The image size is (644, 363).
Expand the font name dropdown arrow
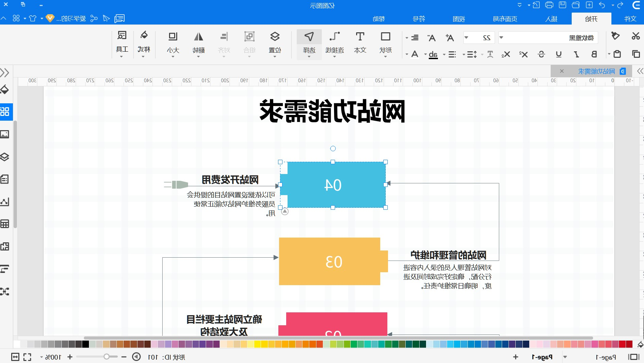pyautogui.click(x=501, y=37)
